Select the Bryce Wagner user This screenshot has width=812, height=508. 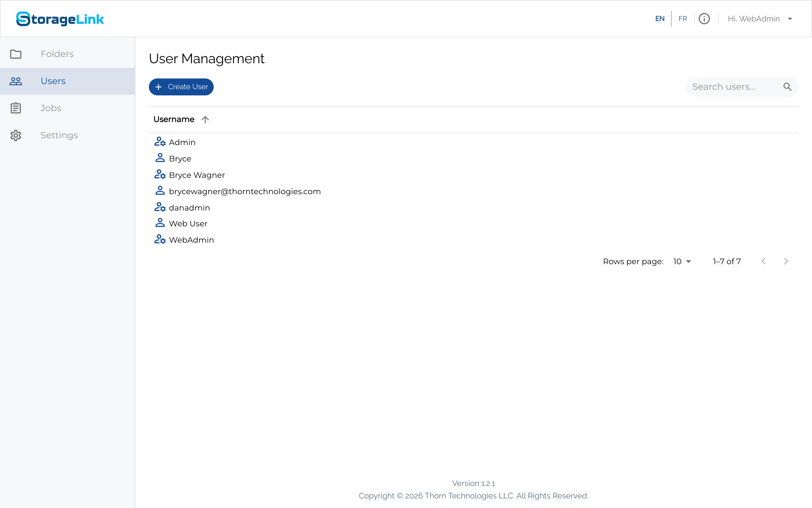[x=473, y=175]
